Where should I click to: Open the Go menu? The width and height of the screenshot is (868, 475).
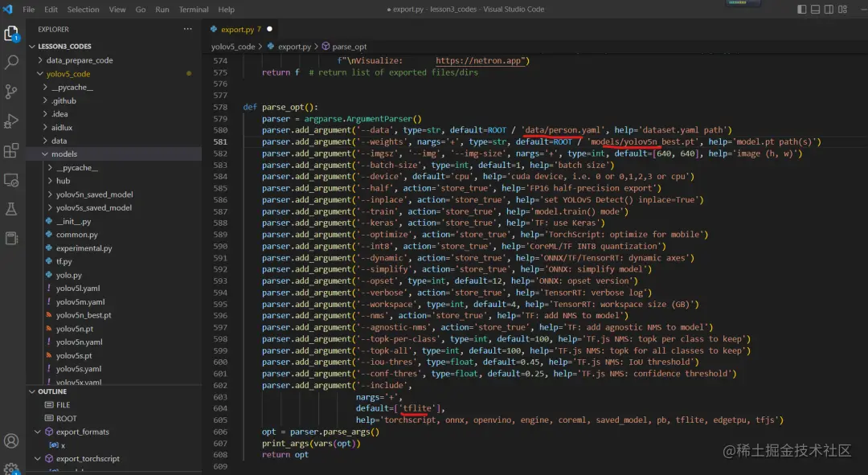click(141, 10)
